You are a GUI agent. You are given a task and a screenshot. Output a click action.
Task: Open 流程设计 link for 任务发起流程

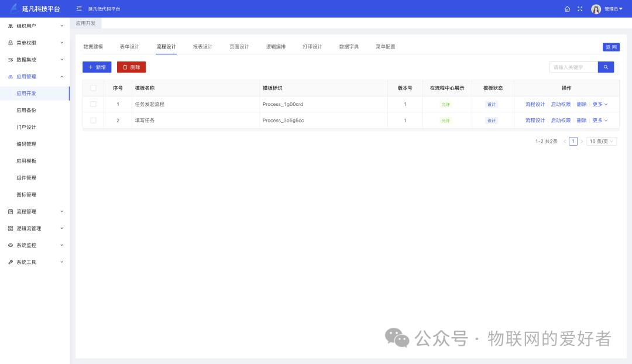coord(535,104)
